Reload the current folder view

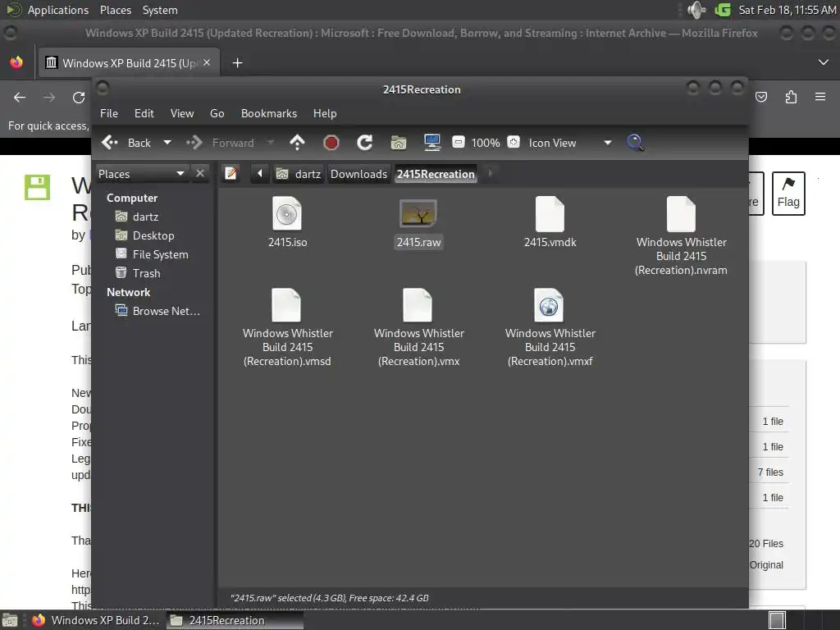click(365, 143)
